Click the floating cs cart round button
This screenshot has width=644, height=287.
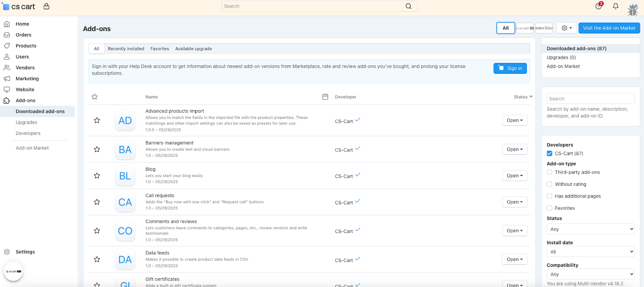pyautogui.click(x=13, y=272)
